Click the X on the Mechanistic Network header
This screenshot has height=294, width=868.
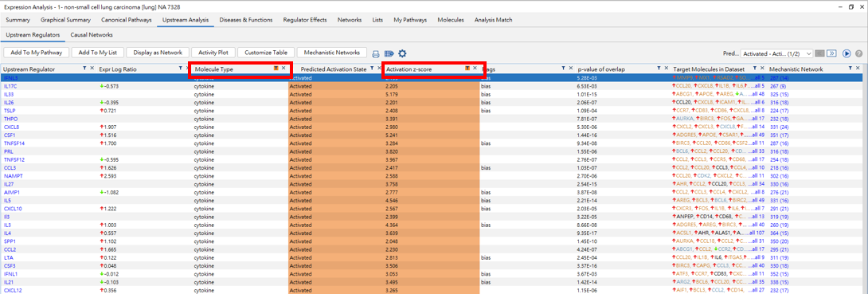coord(858,68)
